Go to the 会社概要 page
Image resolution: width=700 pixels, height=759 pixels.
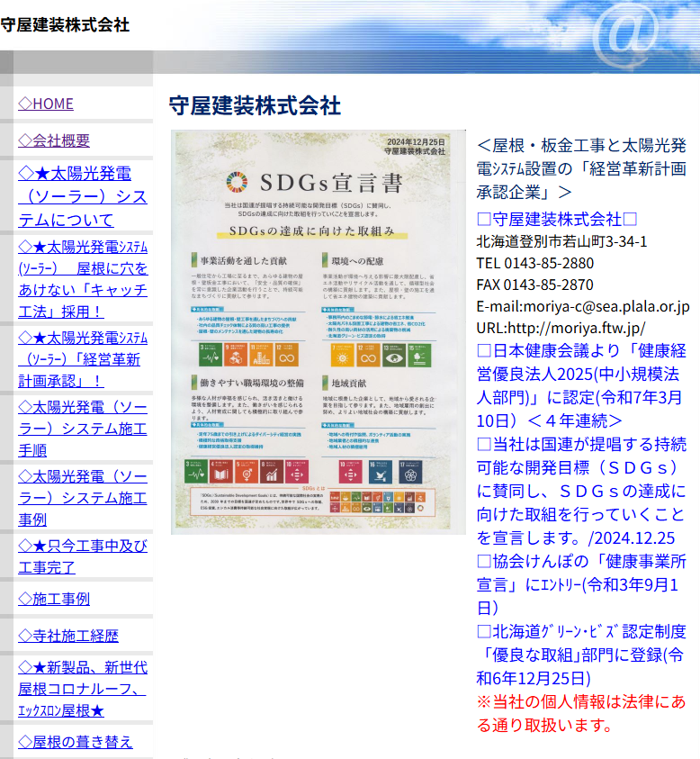(54, 140)
